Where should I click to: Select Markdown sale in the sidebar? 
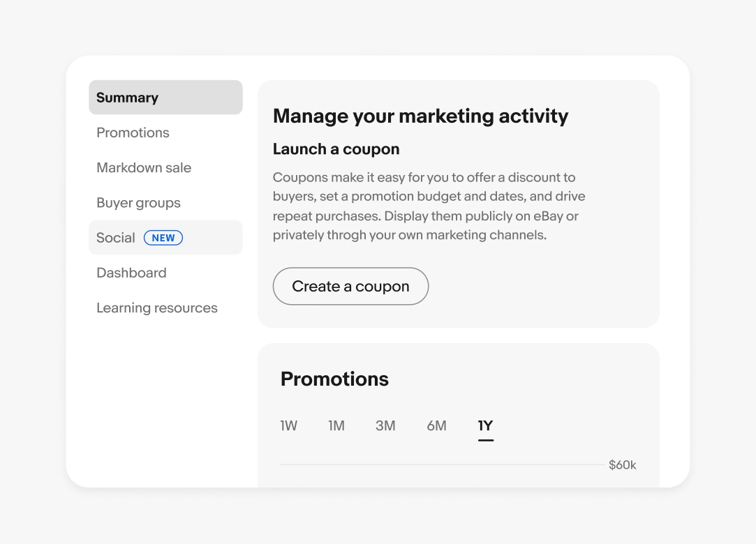pyautogui.click(x=144, y=168)
